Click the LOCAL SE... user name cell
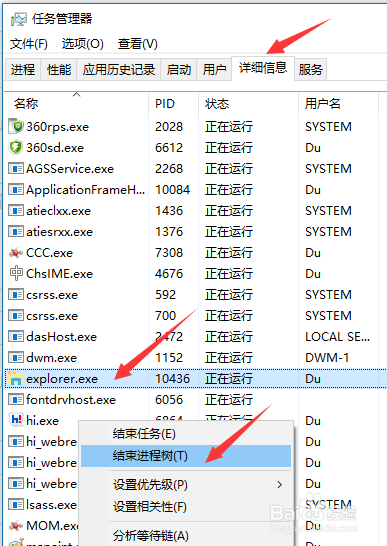 point(338,337)
